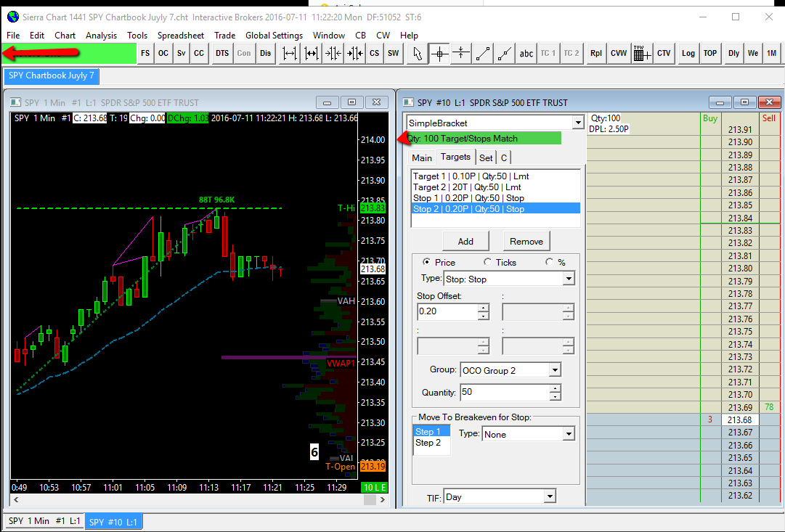
Task: Select the line drawing tool
Action: [483, 53]
